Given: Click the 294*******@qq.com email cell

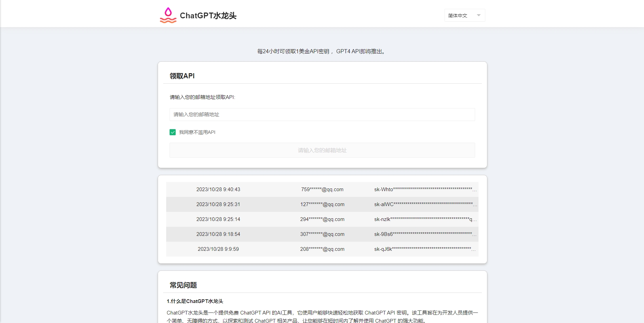Looking at the screenshot, I should (x=322, y=219).
